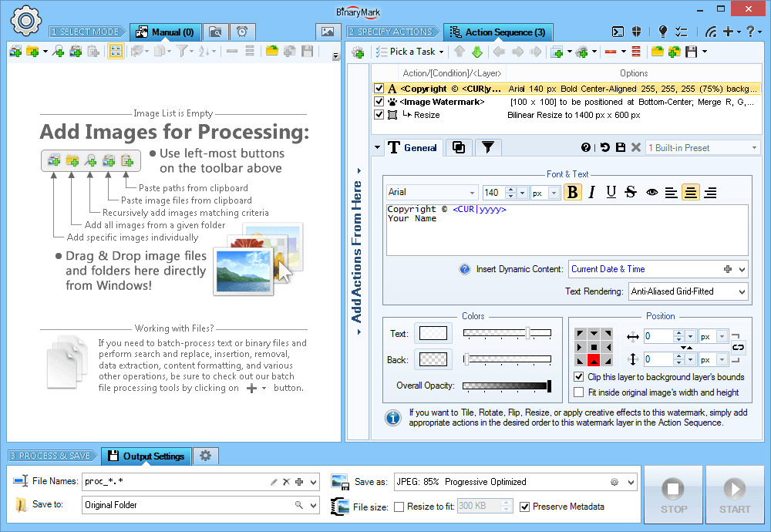Screen dimensions: 771x532
Task: Click the Text color swatch
Action: [x=433, y=333]
